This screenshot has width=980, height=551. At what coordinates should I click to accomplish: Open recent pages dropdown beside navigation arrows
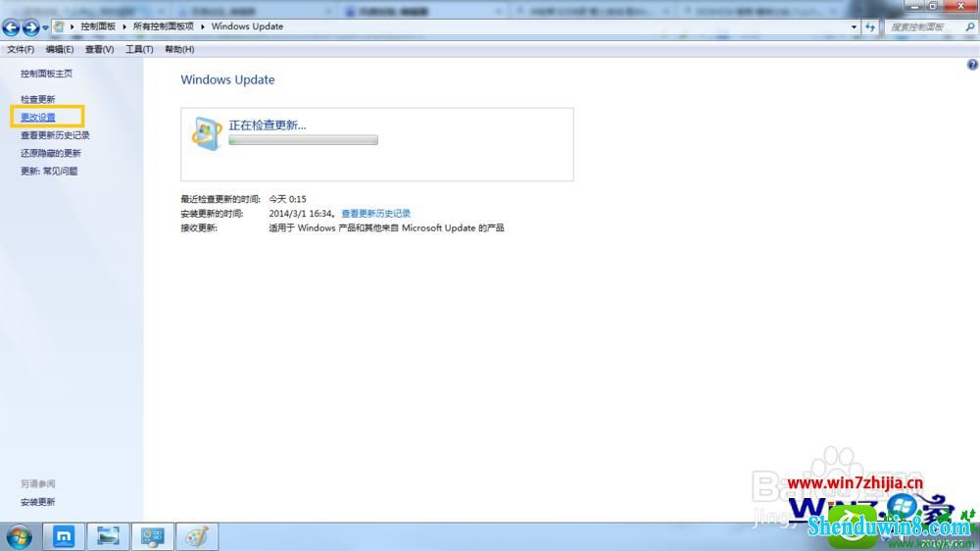click(46, 27)
